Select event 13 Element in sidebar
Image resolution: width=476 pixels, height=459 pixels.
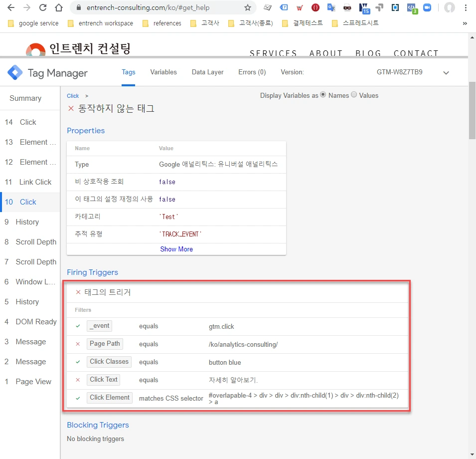(30, 142)
